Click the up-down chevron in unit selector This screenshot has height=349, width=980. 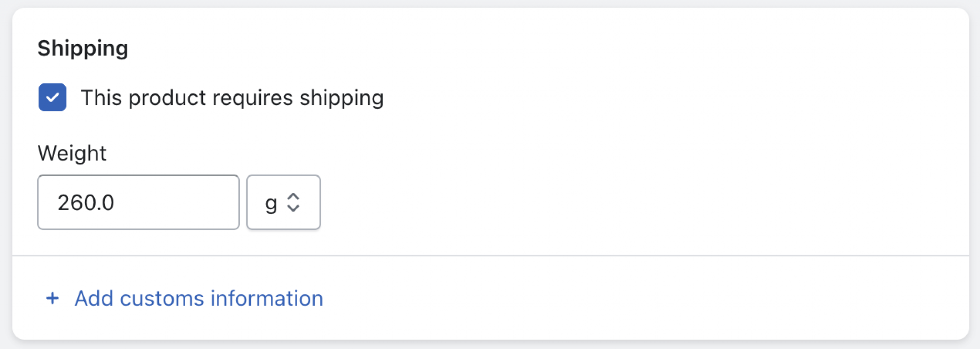click(x=293, y=202)
